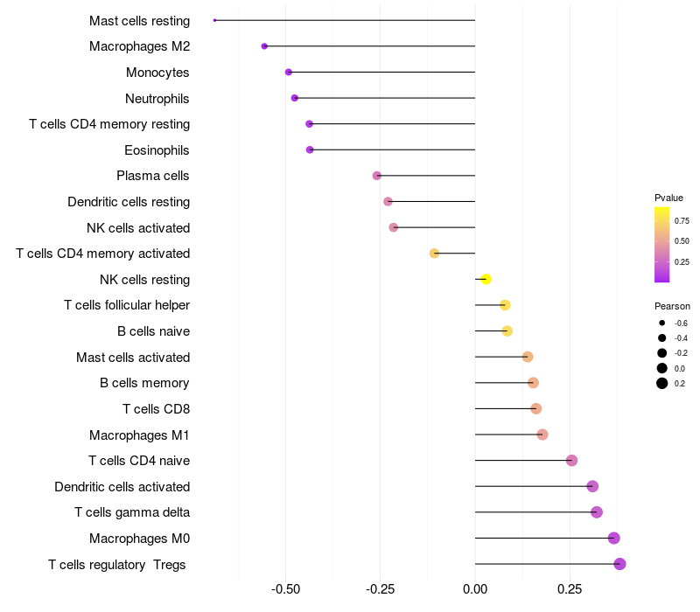700x612 pixels.
Task: Select the T cells regulatory Tregs dot
Action: 619,564
